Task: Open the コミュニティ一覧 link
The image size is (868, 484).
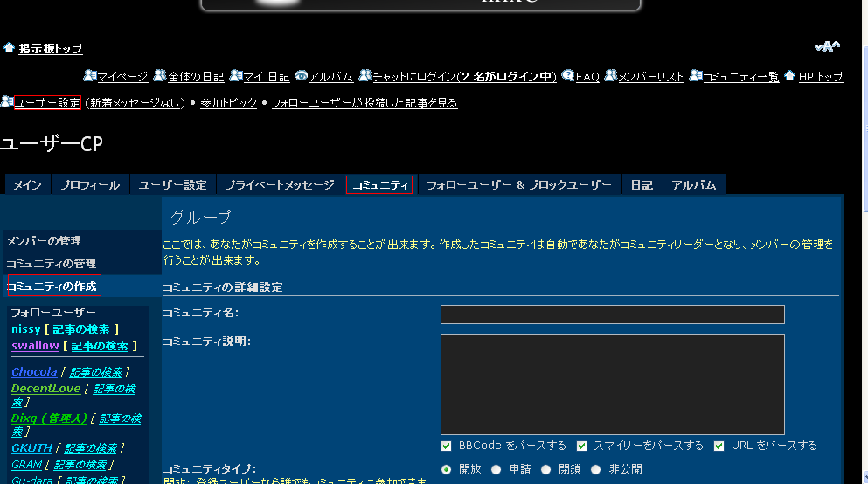Action: 740,76
